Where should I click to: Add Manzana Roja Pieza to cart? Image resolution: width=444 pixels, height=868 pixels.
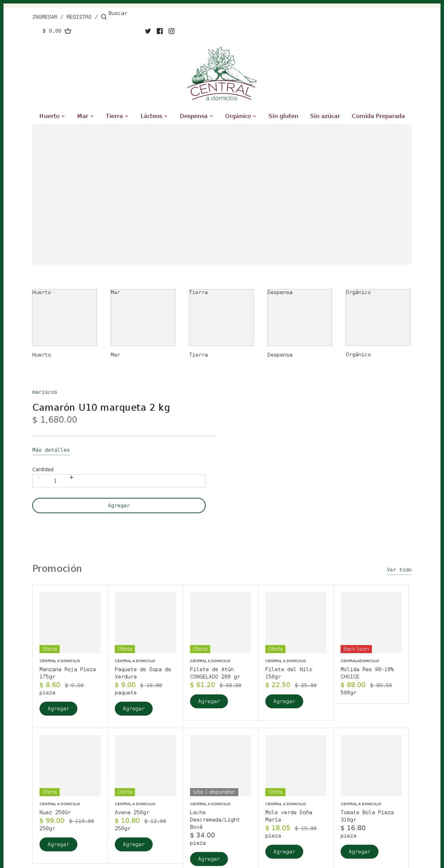(x=58, y=709)
